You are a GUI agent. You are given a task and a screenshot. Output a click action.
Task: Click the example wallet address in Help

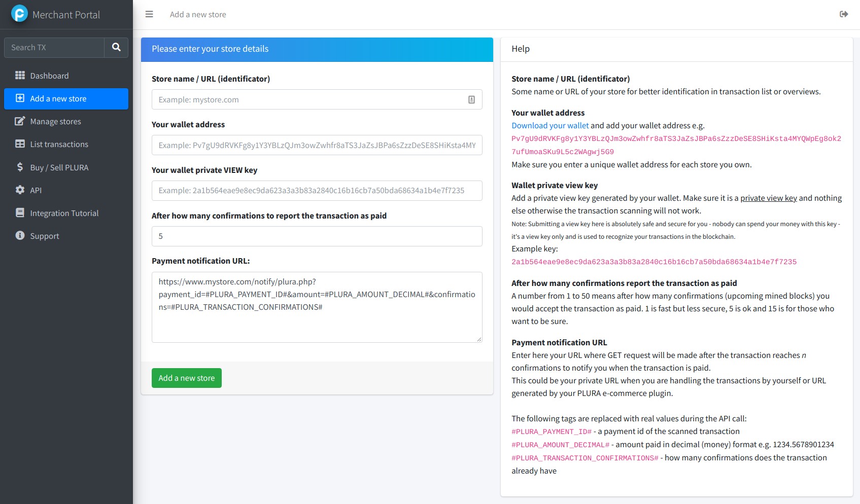tap(676, 145)
